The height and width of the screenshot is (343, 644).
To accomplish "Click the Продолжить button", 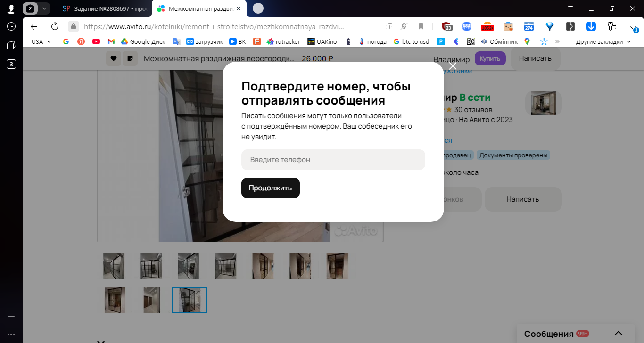I will 271,188.
